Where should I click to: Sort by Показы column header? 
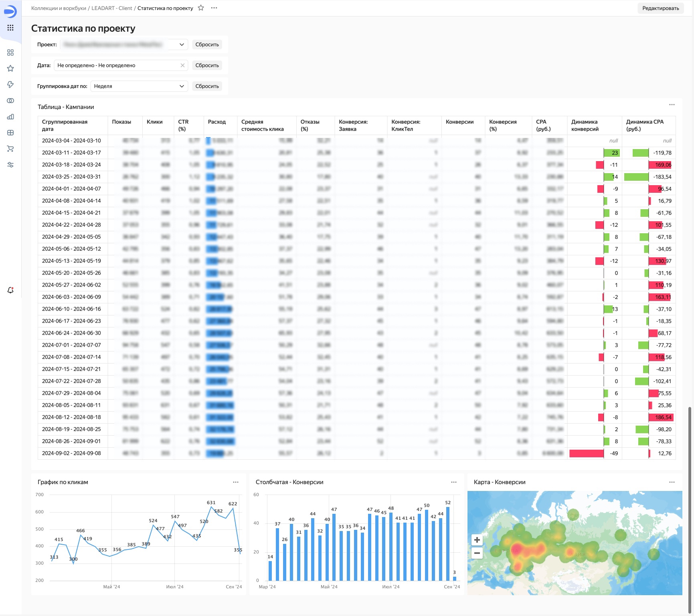(x=125, y=125)
